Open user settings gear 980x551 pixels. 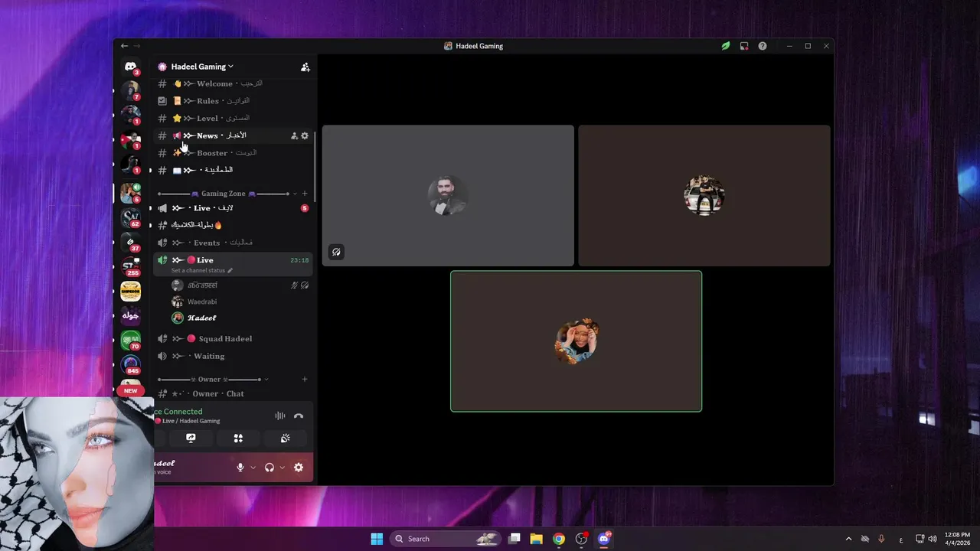coord(299,467)
